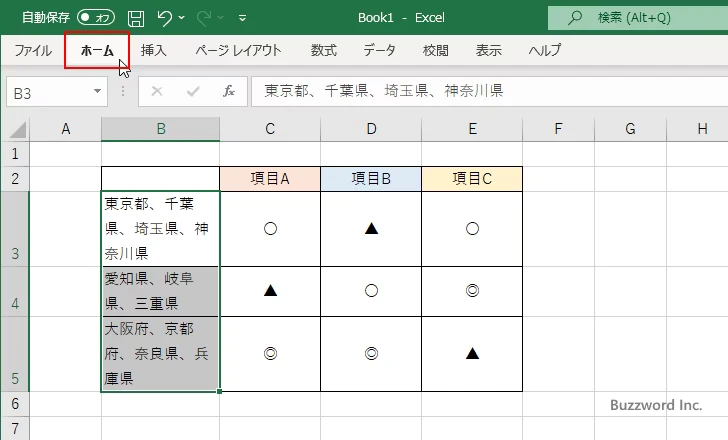
Task: Select row 7 header
Action: [x=15, y=428]
